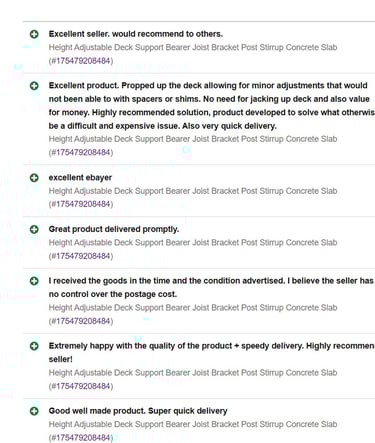375x443 pixels.
Task: Click green plus icon next to 'Excellent product'
Action: point(34,86)
